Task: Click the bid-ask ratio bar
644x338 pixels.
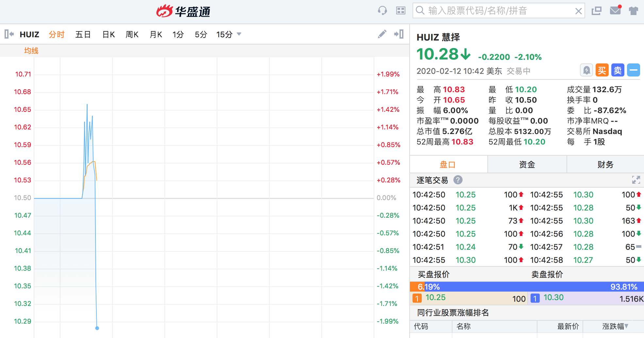Action: pyautogui.click(x=527, y=287)
